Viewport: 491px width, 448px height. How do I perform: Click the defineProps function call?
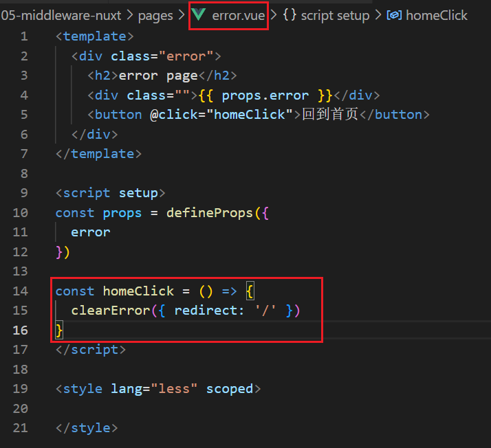[210, 213]
